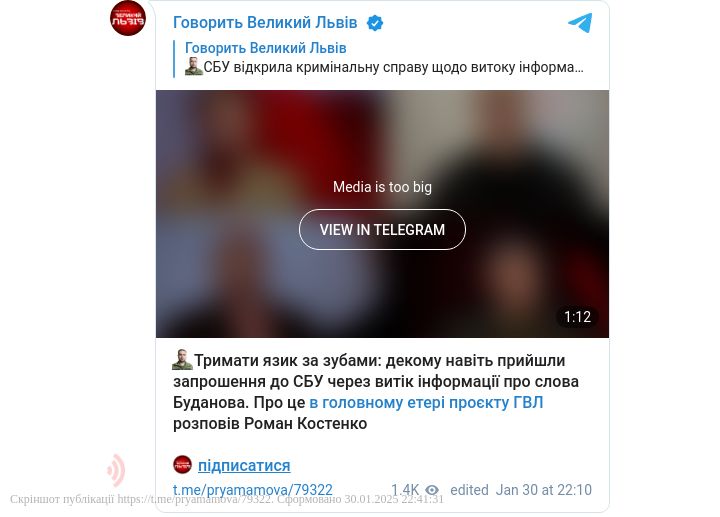720x517 pixels.
Task: Open the Говорить Великий Львів channel title
Action: (265, 22)
